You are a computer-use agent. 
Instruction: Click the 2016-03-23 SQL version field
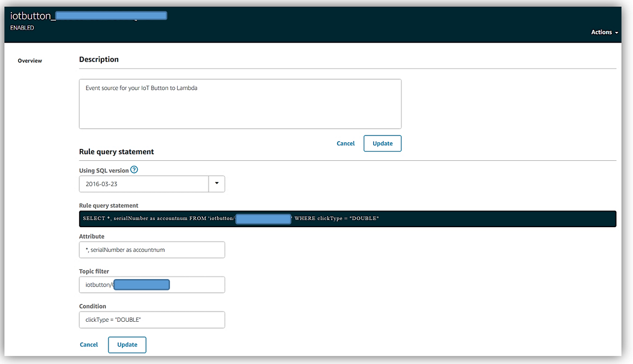coord(143,184)
